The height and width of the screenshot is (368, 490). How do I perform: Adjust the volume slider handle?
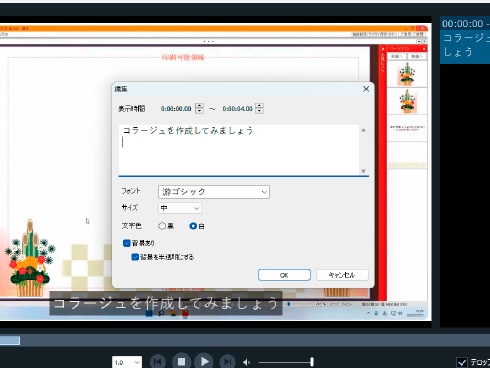click(312, 362)
